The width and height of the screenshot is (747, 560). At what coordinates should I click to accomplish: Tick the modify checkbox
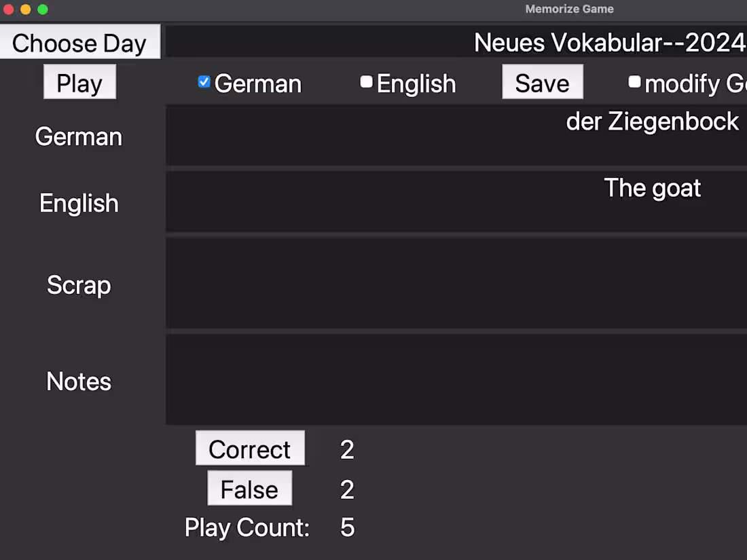[x=634, y=82]
